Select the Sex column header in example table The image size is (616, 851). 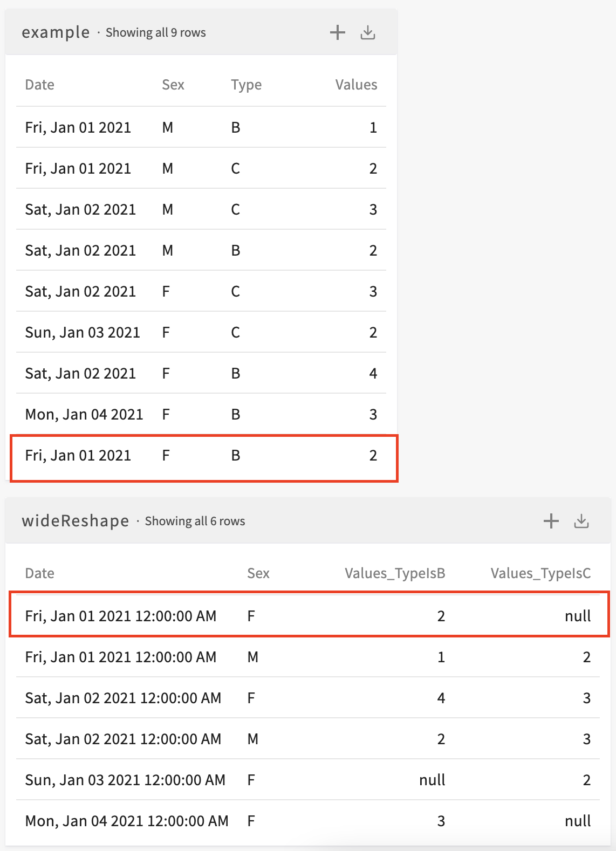[x=173, y=85]
